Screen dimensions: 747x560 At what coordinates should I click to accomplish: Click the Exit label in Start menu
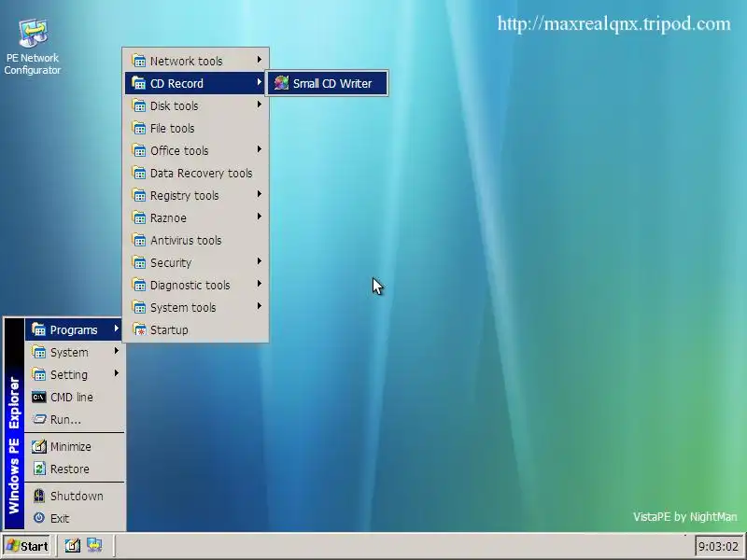[60, 518]
